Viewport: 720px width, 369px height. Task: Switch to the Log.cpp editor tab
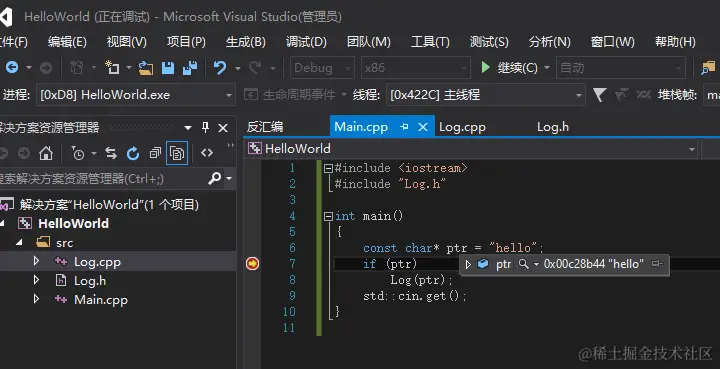tap(462, 127)
